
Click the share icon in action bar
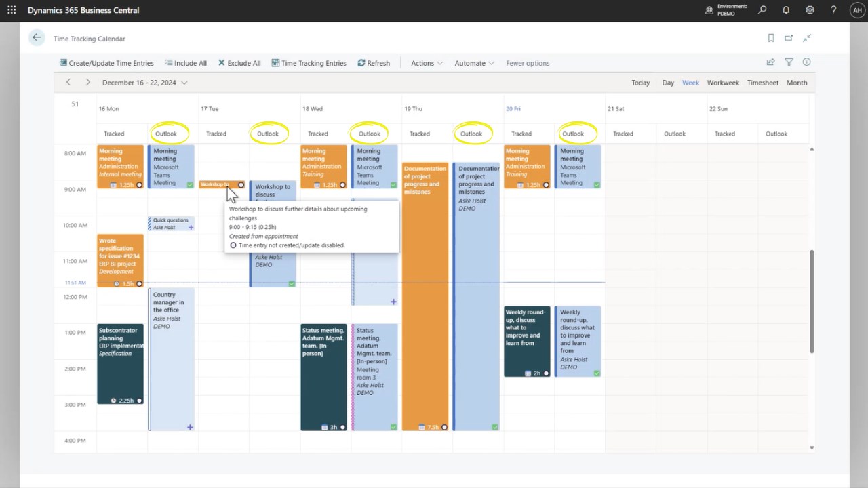(770, 62)
